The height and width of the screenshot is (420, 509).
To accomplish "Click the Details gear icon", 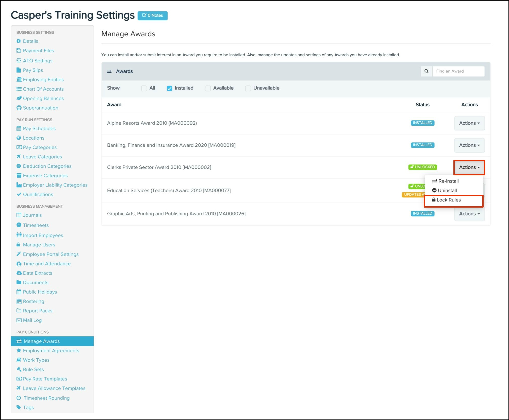I will [x=19, y=41].
